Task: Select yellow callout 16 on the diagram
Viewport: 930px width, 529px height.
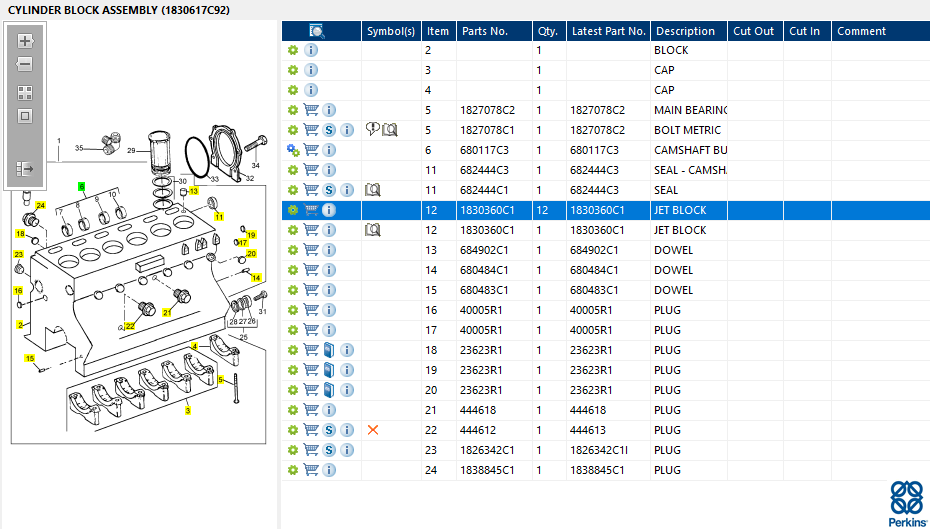Action: pyautogui.click(x=18, y=291)
